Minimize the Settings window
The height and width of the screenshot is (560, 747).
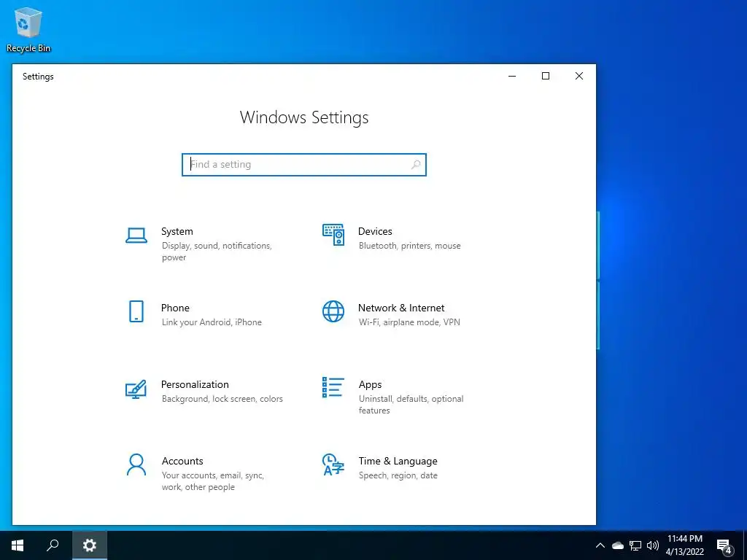512,76
